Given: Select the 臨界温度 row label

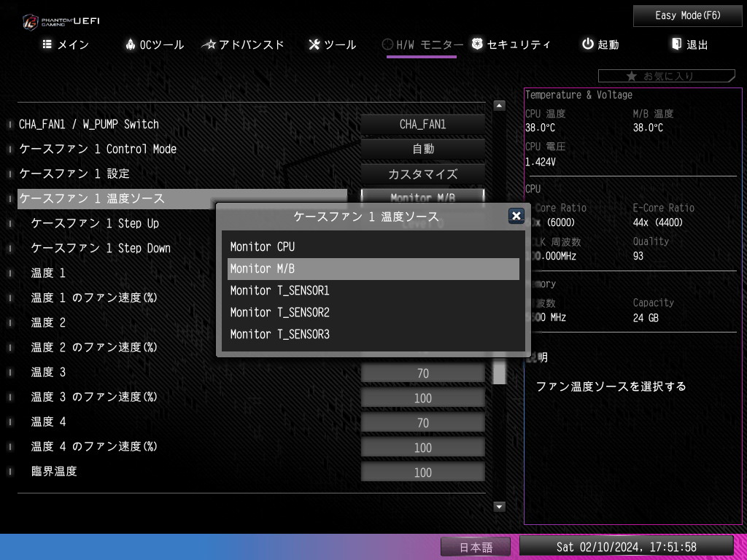Looking at the screenshot, I should click(x=54, y=472).
